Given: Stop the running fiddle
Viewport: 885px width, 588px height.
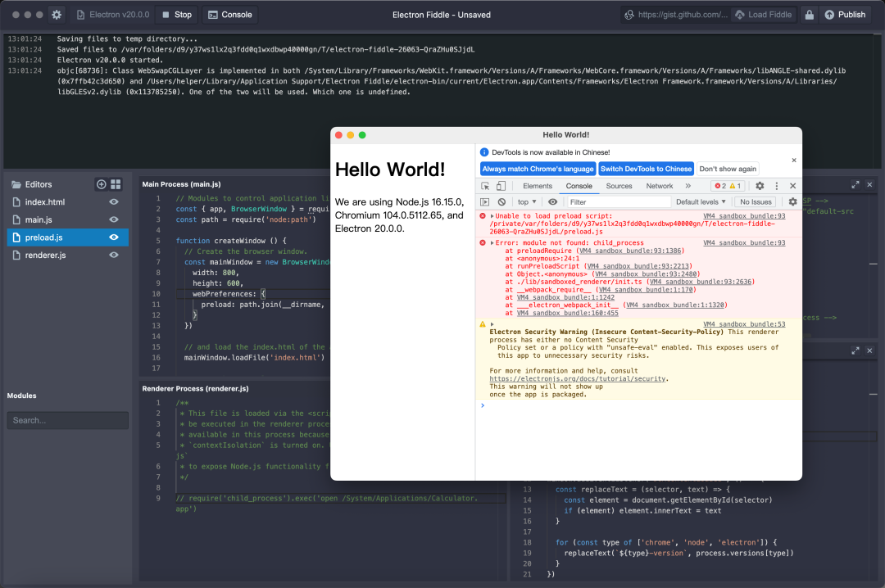Looking at the screenshot, I should pos(177,15).
